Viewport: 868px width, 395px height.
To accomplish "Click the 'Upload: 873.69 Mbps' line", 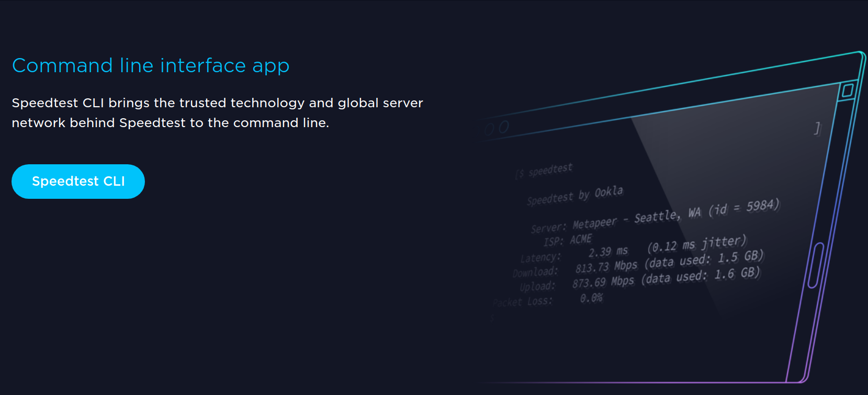I will [640, 279].
